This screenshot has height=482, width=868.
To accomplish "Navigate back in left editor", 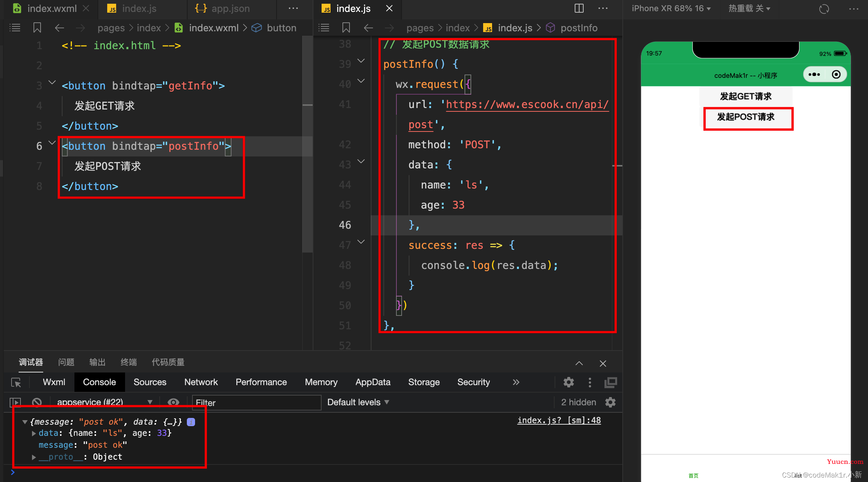I will (x=60, y=28).
